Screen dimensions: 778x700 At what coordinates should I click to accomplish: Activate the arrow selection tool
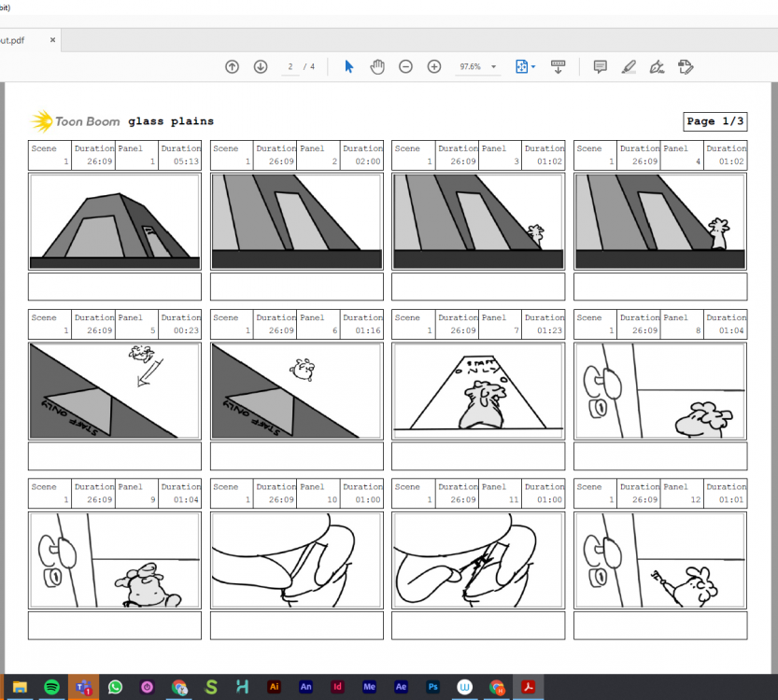click(x=349, y=67)
